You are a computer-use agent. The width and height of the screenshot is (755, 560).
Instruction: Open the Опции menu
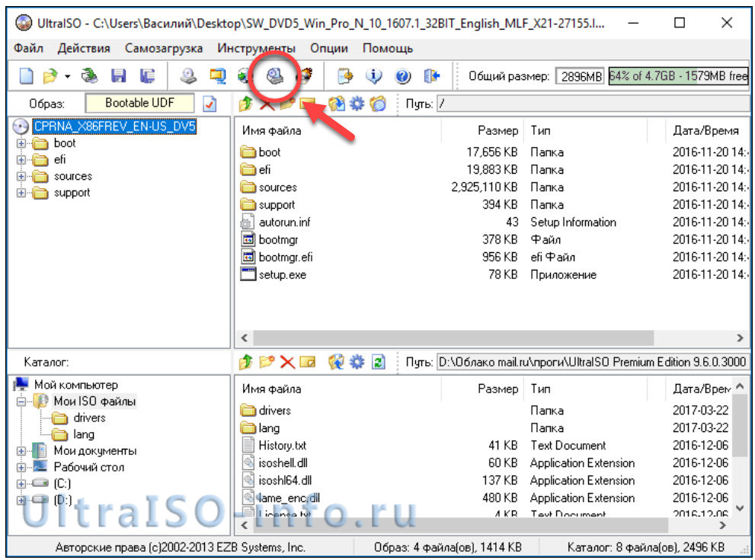pos(329,48)
